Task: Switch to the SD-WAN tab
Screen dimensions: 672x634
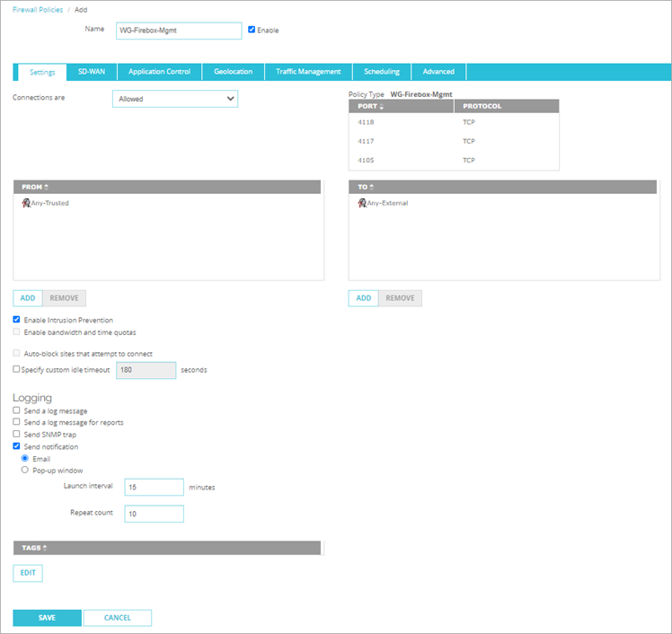Action: 92,72
